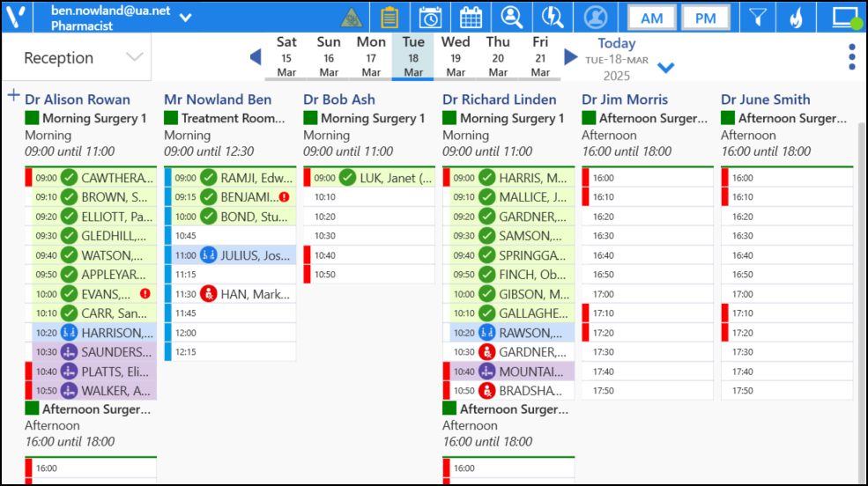Toggle the AM session filter

pos(652,18)
